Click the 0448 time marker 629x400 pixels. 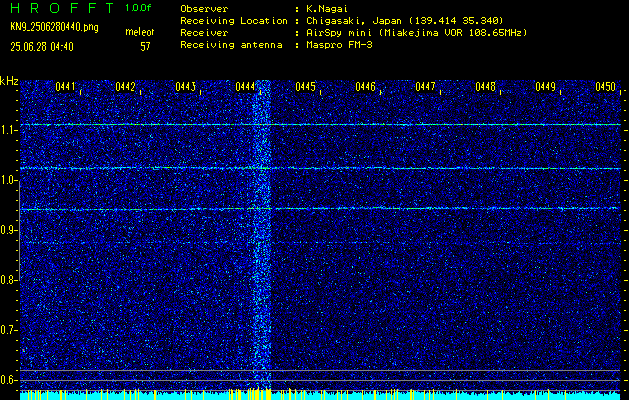485,87
